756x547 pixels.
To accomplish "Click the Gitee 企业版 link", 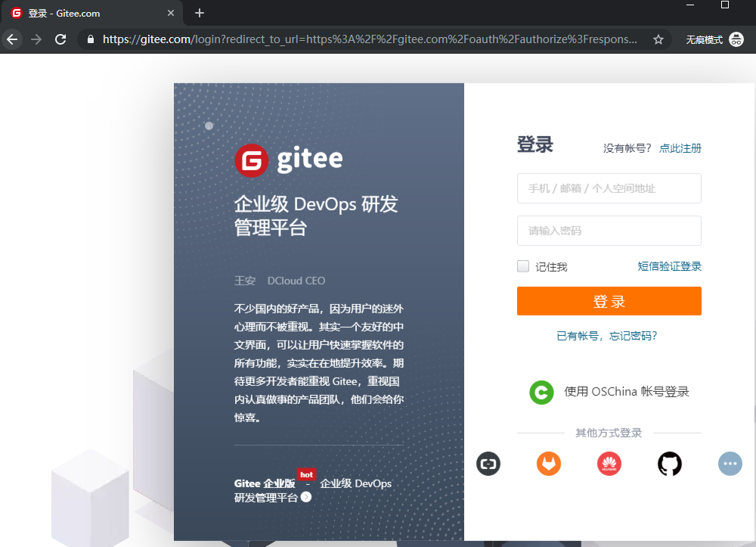I will coord(265,483).
